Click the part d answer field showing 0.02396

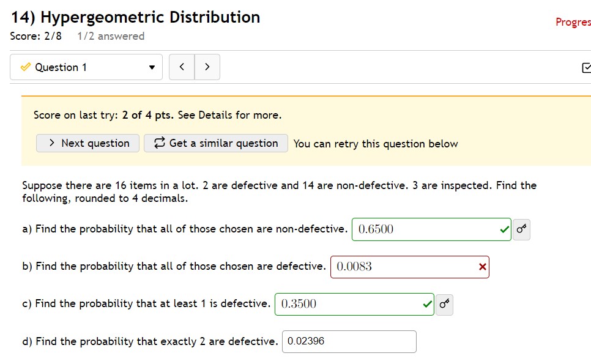point(349,341)
